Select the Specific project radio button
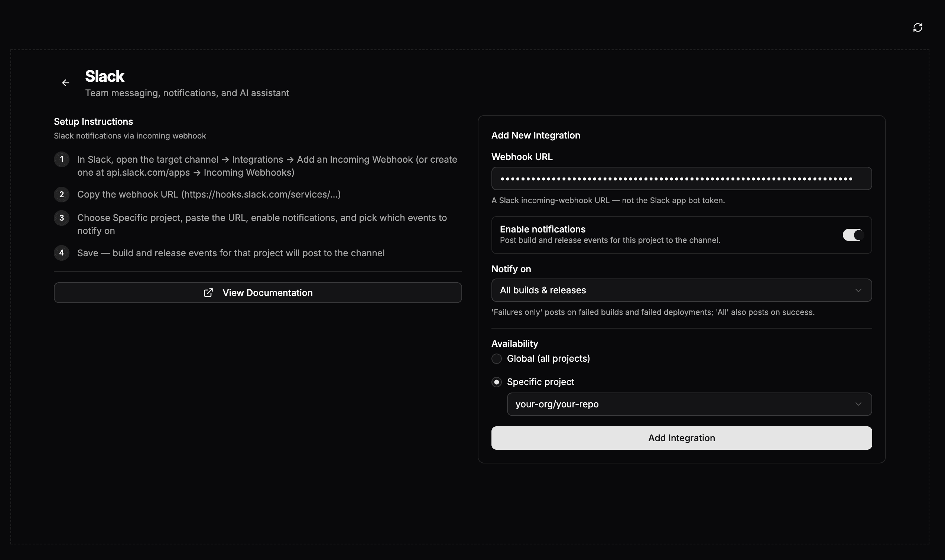The height and width of the screenshot is (560, 945). point(496,382)
